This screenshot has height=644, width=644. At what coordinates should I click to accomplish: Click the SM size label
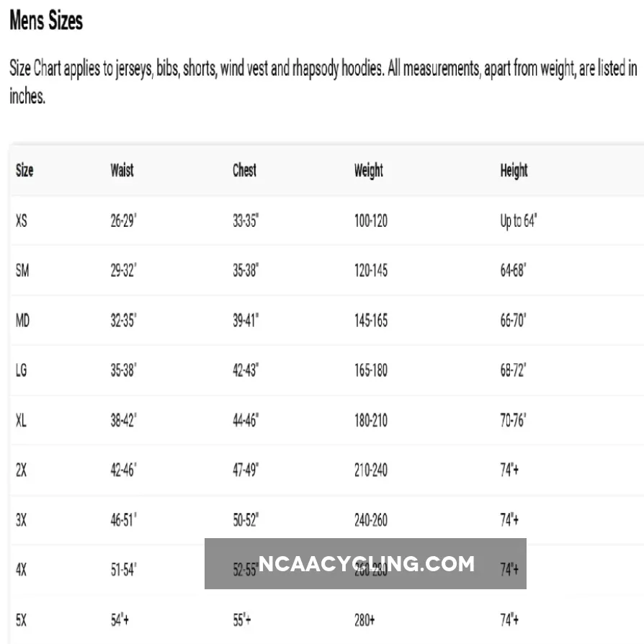(22, 271)
